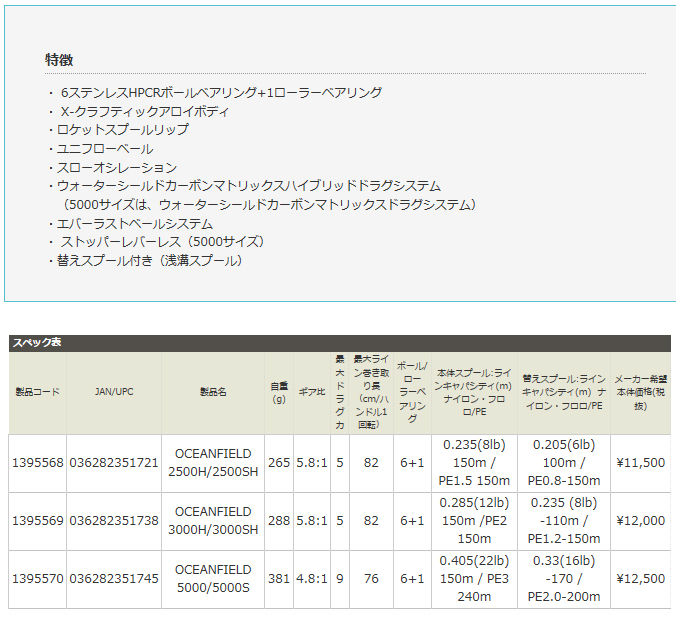Select product code 1395569

point(38,521)
